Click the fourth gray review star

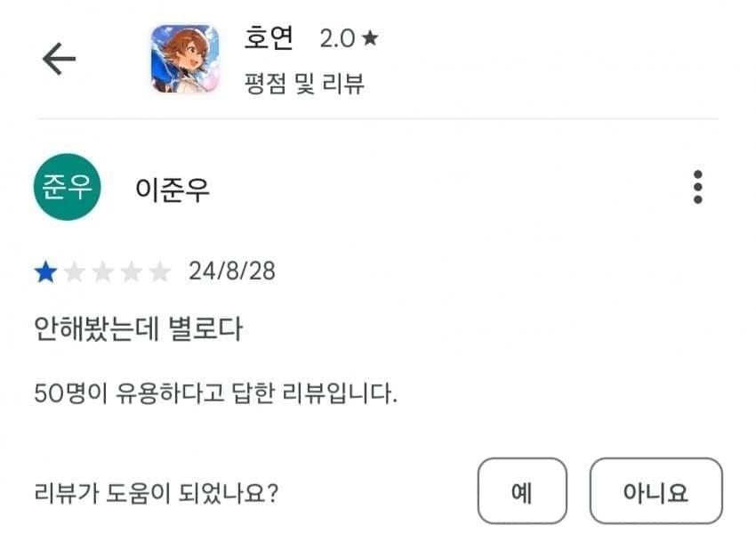tap(131, 271)
